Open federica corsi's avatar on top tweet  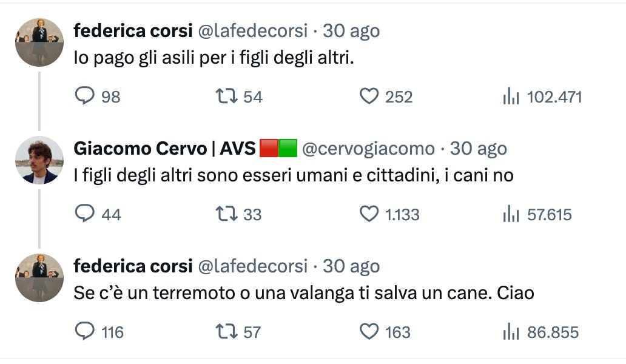pos(39,42)
